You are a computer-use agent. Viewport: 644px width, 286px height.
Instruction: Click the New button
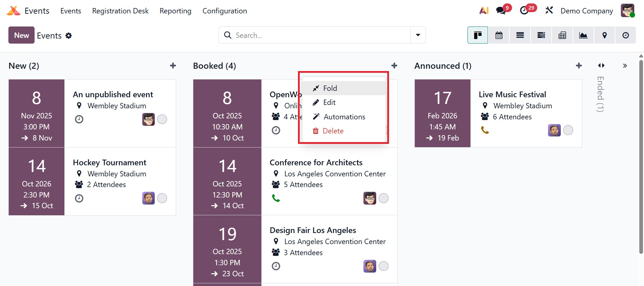point(21,35)
